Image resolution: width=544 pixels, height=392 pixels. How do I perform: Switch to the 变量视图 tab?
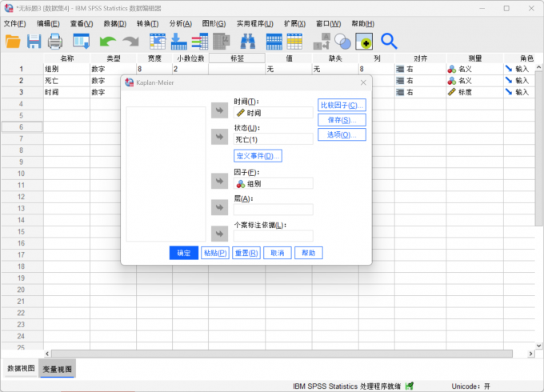pos(58,369)
